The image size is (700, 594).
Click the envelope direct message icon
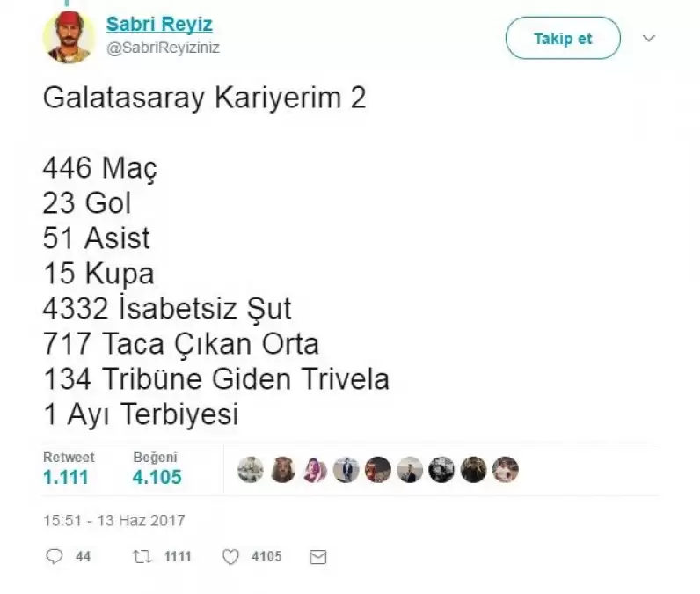(x=318, y=557)
